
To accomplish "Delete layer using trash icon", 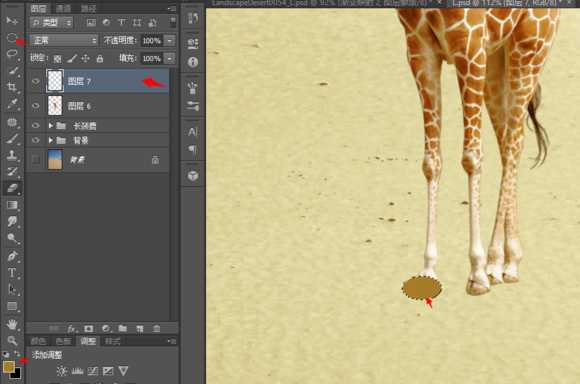I will click(x=156, y=328).
